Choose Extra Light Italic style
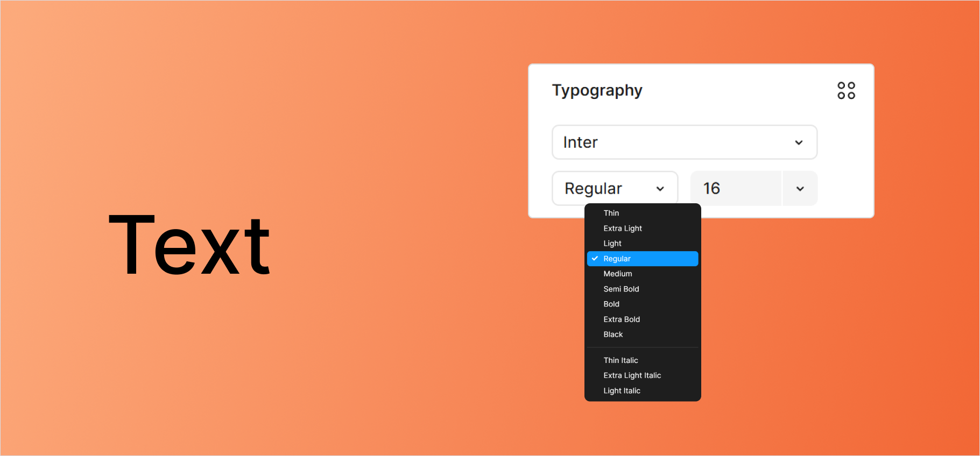 point(632,375)
